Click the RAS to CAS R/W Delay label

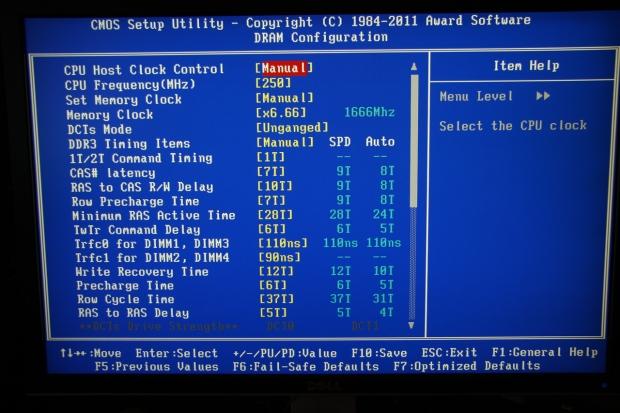click(142, 187)
